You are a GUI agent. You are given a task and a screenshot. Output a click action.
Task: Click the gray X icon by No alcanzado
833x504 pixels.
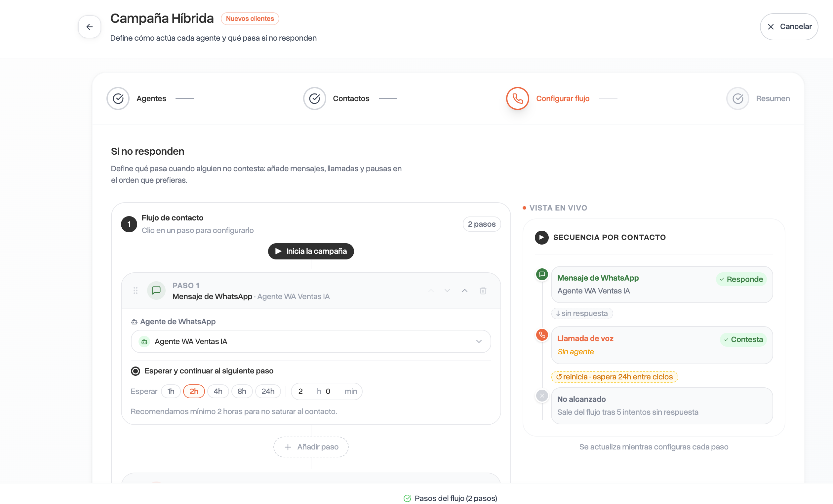pos(541,396)
